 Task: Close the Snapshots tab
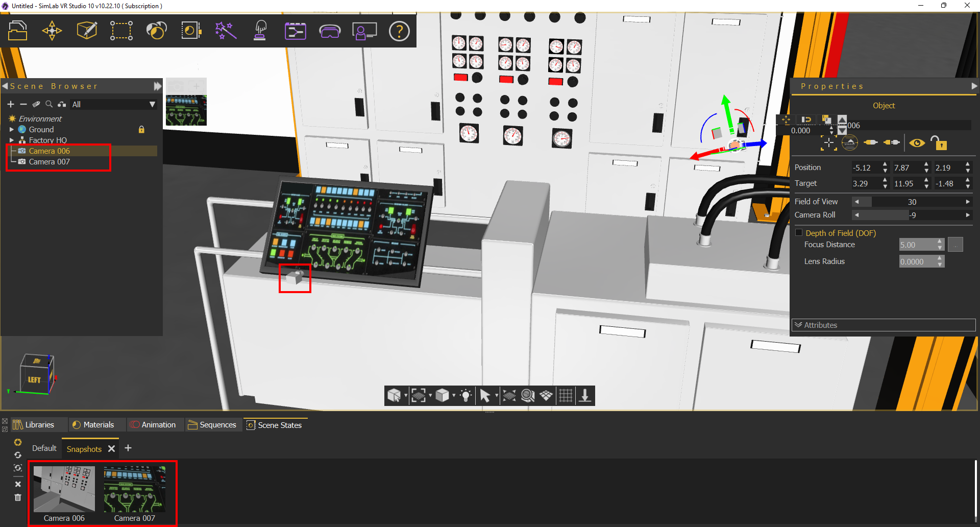pos(111,449)
